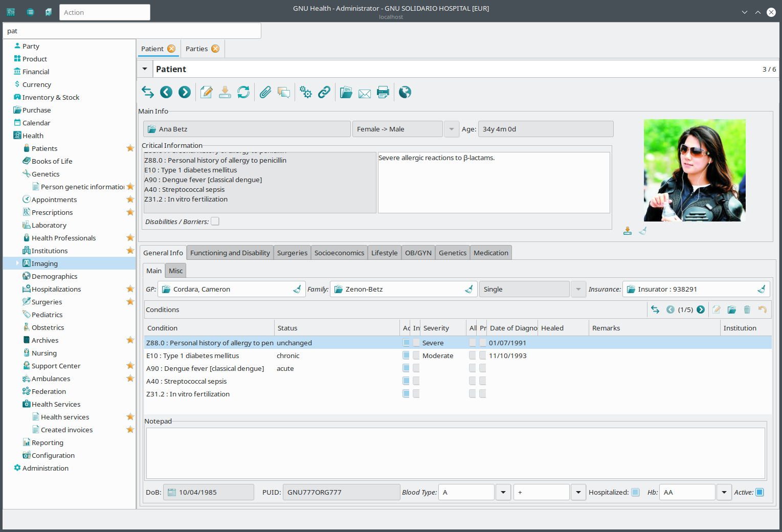
Task: Click the attachment paperclip icon
Action: click(x=265, y=92)
